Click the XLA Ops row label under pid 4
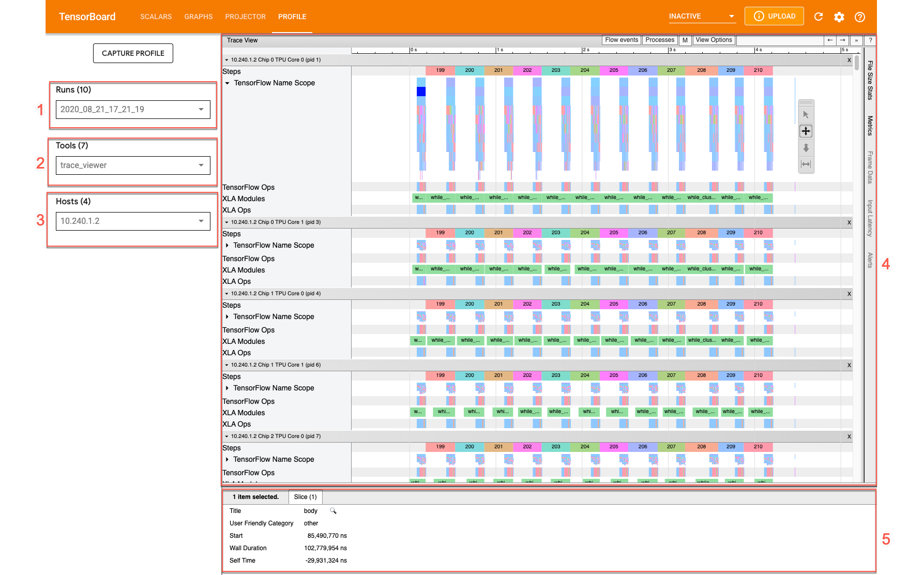Viewport: 924px width, 575px height. [237, 353]
